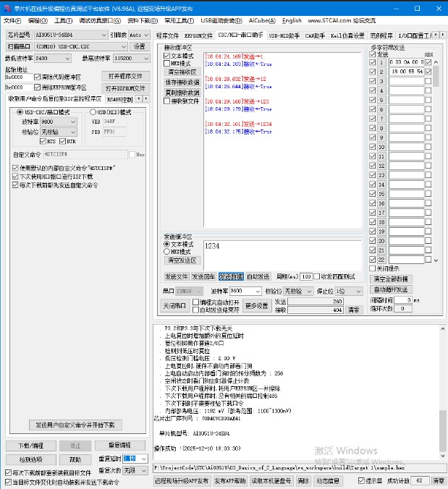Screen dimensions: 448x489
Task: Open the 引脚数 Auto dropdown
Action: 146,35
